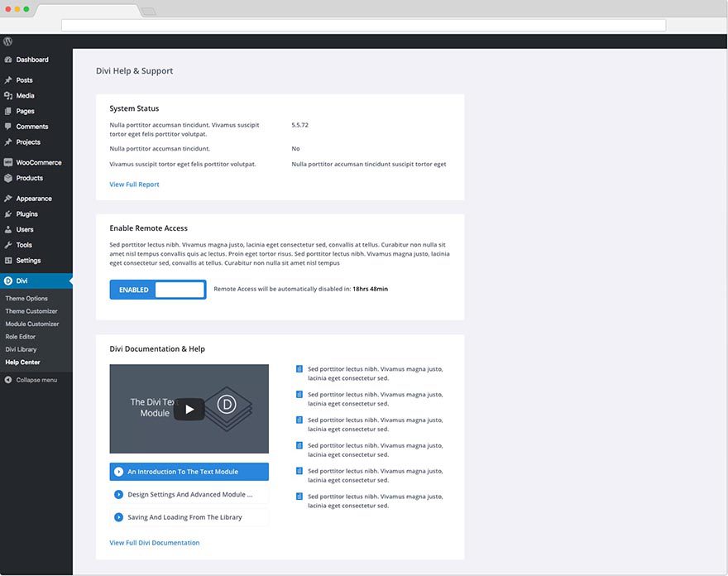Click the Posts pin icon
Viewport: 728px width, 576px height.
pyautogui.click(x=8, y=80)
